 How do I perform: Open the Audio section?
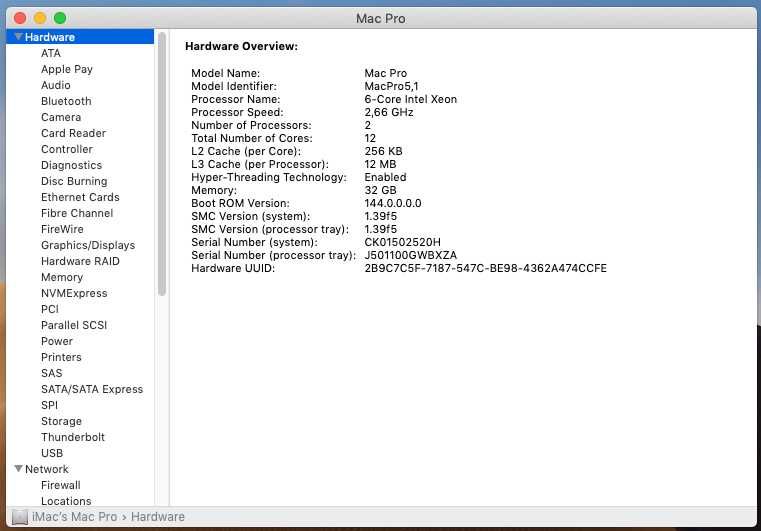(x=55, y=85)
